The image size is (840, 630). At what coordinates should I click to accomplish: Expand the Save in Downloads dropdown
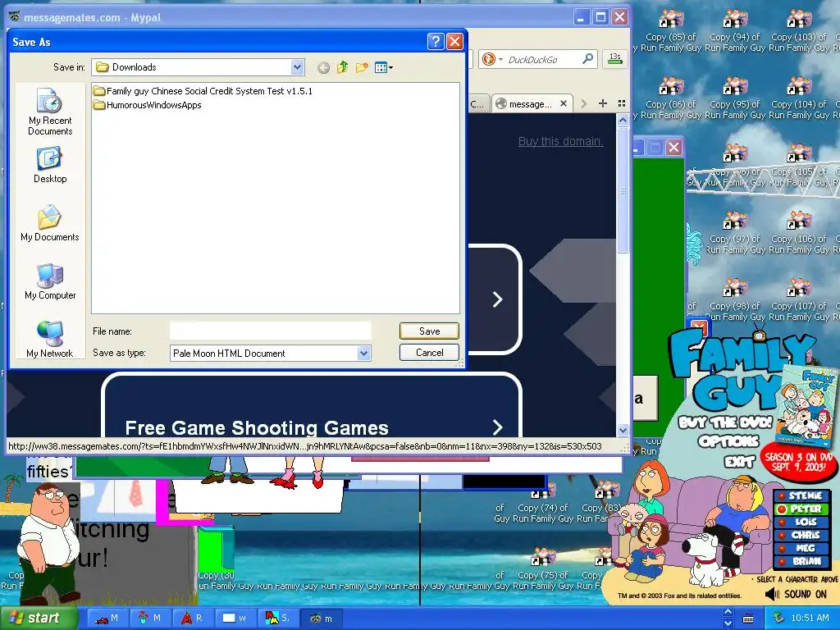(x=297, y=67)
